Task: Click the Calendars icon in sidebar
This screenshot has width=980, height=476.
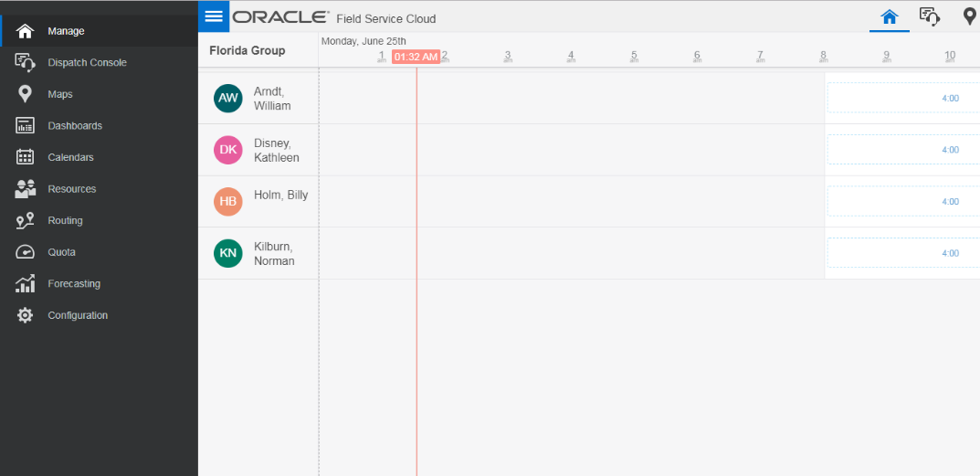Action: point(26,157)
